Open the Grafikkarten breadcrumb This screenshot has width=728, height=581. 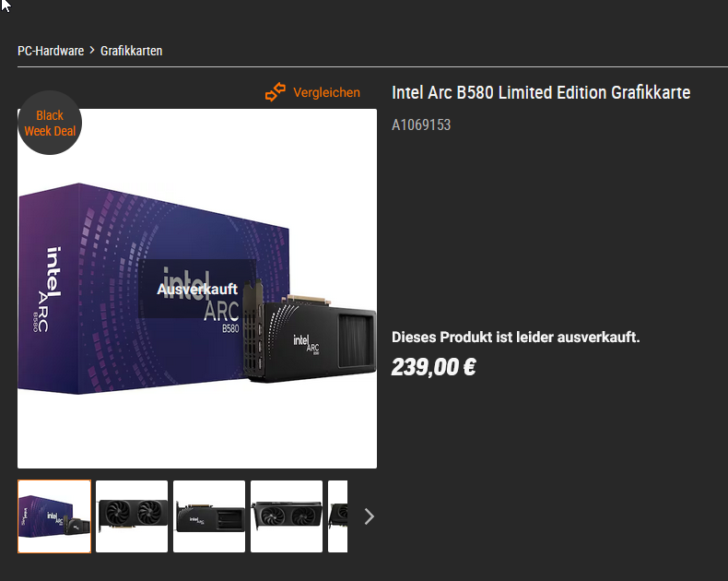tap(132, 51)
